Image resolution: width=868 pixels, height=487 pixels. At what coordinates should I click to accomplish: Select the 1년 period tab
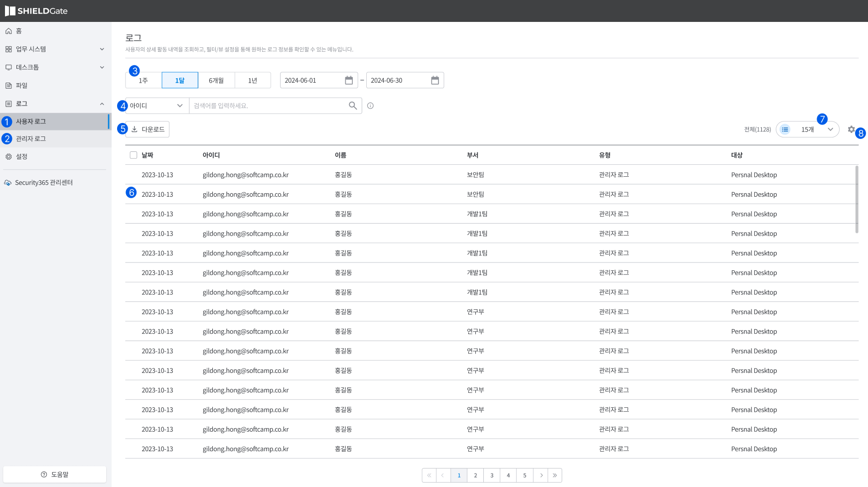click(x=253, y=80)
